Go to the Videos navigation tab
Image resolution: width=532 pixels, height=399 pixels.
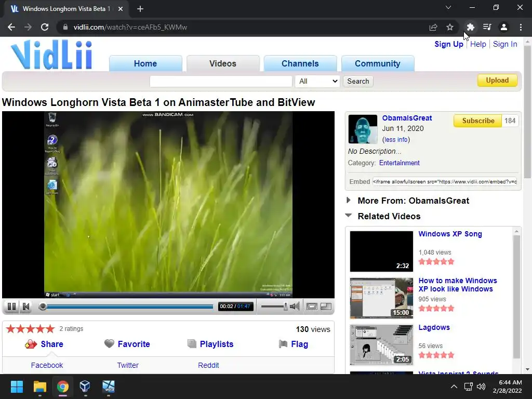coord(223,63)
